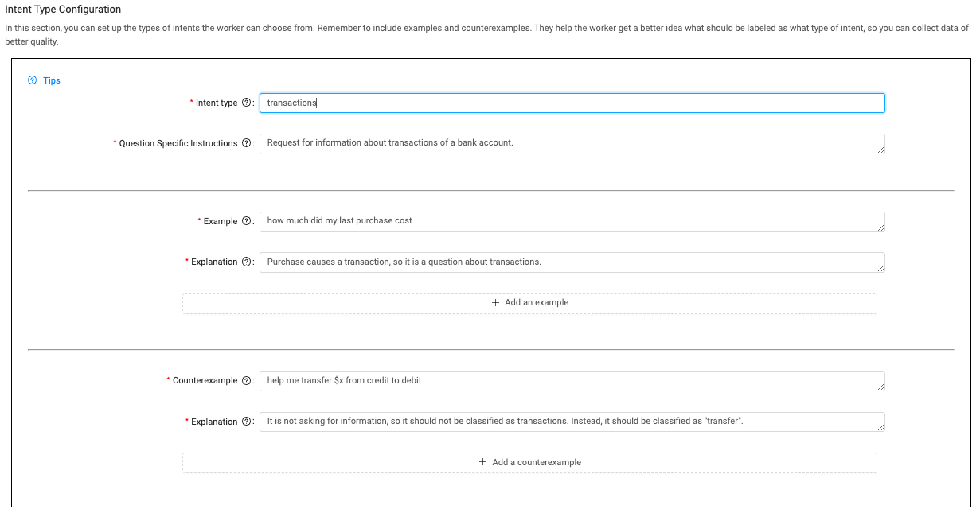Click help icon beside Question Specific Instructions

[246, 143]
